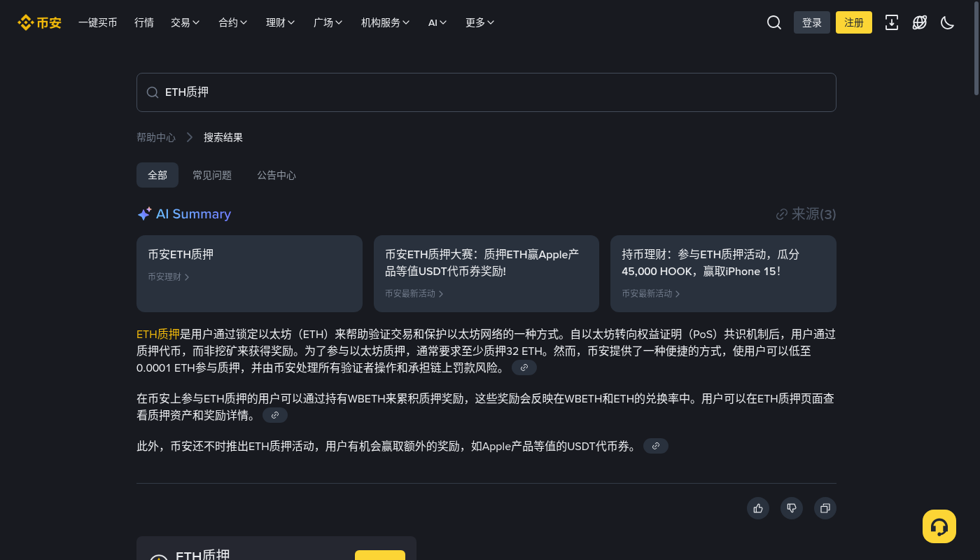Click the thumbs-down feedback icon

tap(792, 508)
